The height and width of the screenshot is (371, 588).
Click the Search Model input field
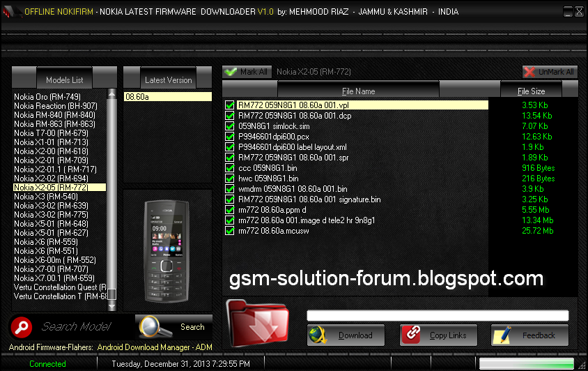(84, 326)
